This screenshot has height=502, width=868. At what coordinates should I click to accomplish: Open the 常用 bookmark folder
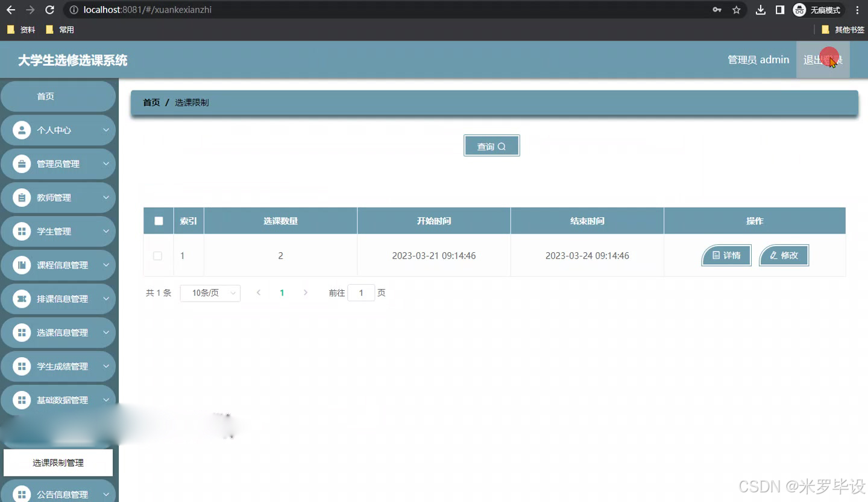pyautogui.click(x=60, y=30)
